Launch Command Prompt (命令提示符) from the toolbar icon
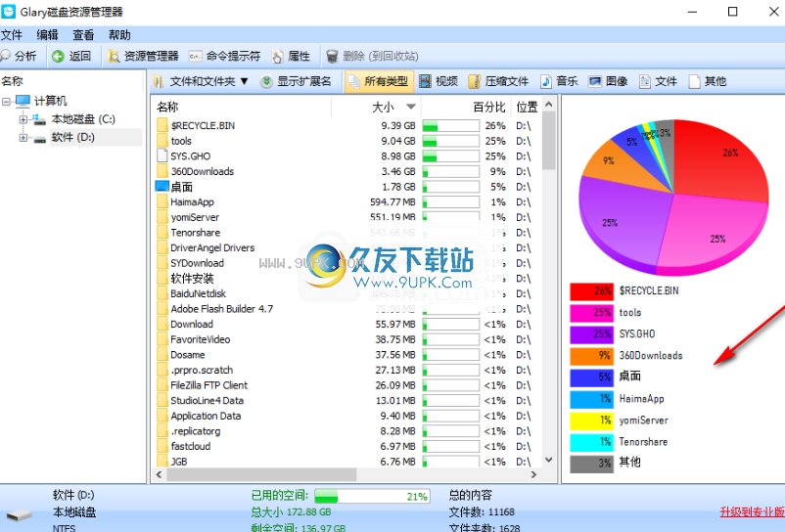 195,57
